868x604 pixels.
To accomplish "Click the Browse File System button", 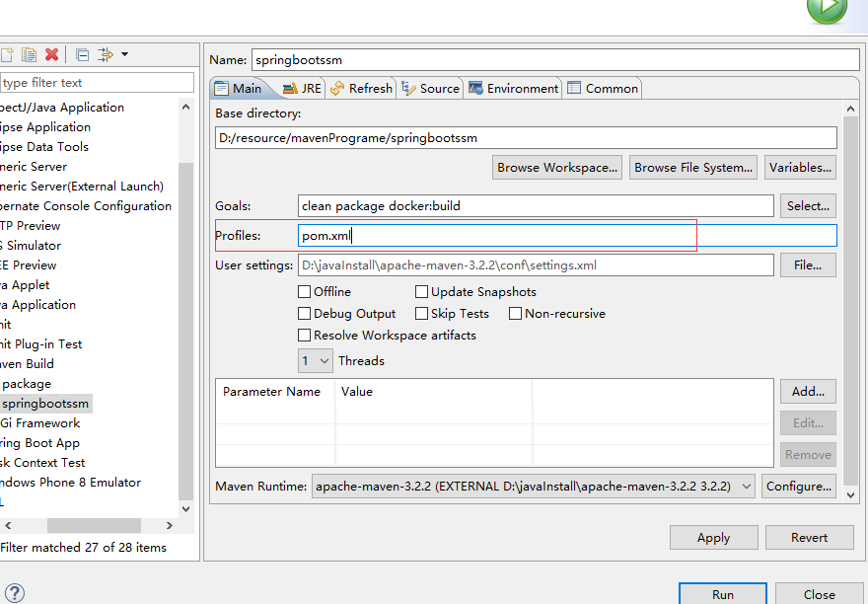I will (693, 168).
